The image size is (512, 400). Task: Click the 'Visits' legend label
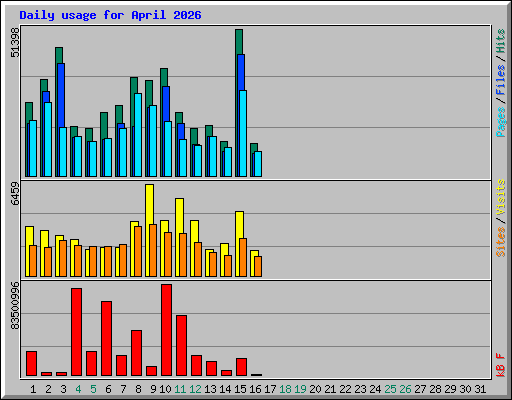[x=501, y=197]
